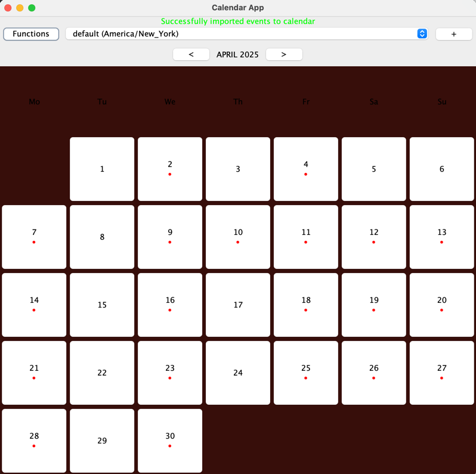
Task: Close the Calendar App window
Action: click(x=8, y=8)
